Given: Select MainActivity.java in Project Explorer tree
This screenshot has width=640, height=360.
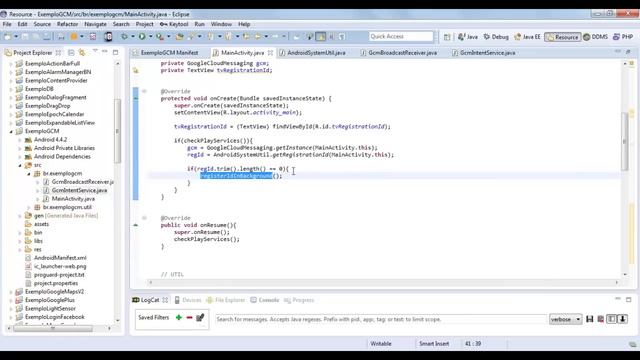Looking at the screenshot, I should pos(73,199).
